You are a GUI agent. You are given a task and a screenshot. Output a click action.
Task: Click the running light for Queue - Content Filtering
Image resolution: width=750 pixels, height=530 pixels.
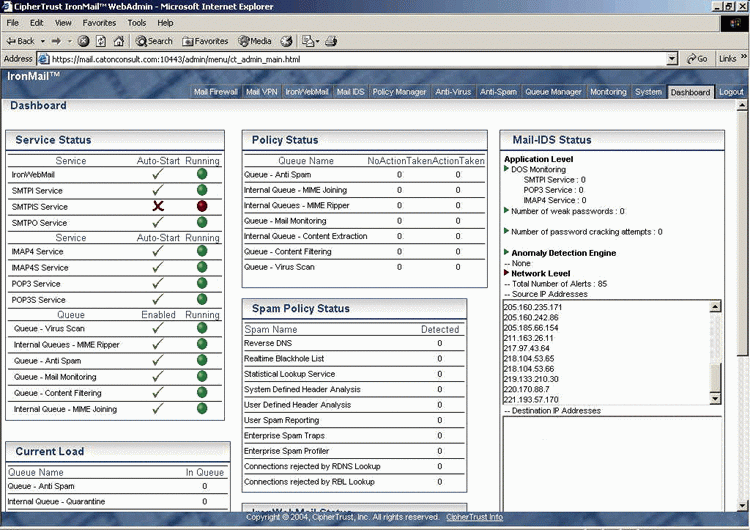coord(202,392)
